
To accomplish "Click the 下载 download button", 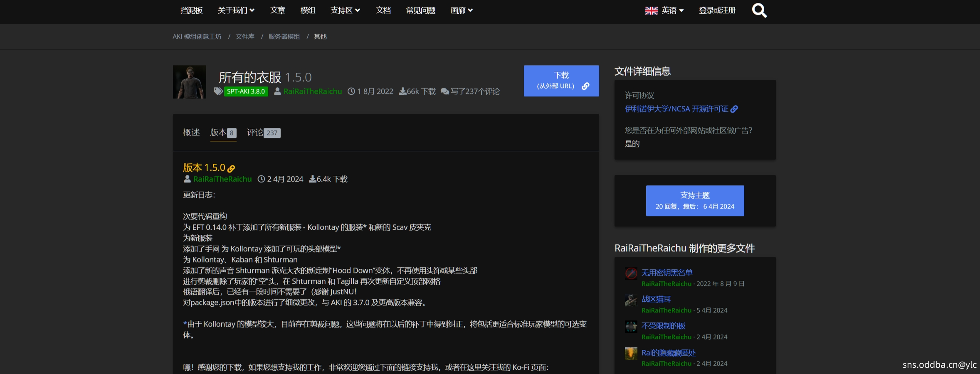I will [x=561, y=81].
